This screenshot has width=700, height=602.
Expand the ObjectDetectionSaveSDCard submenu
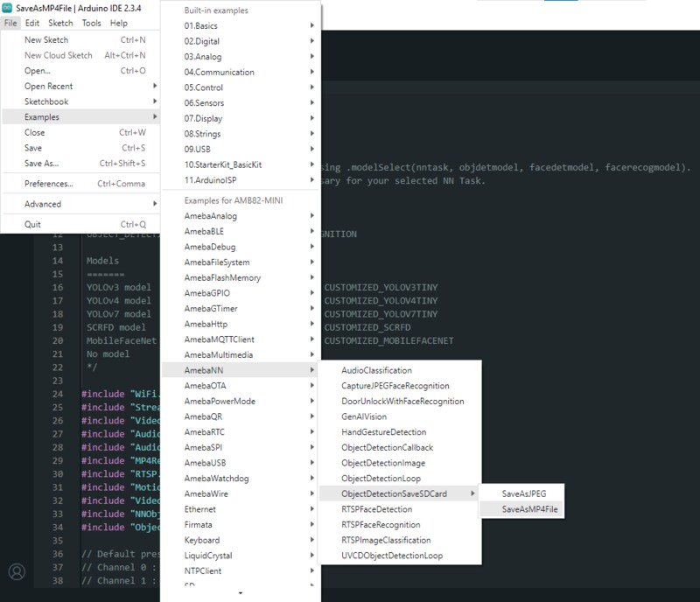[x=400, y=493]
